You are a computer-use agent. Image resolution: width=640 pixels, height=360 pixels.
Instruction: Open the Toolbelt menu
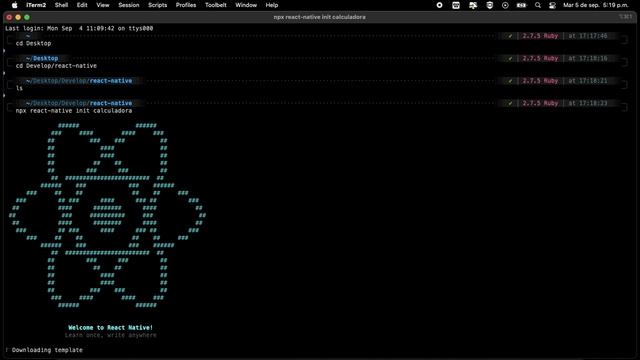pos(216,5)
